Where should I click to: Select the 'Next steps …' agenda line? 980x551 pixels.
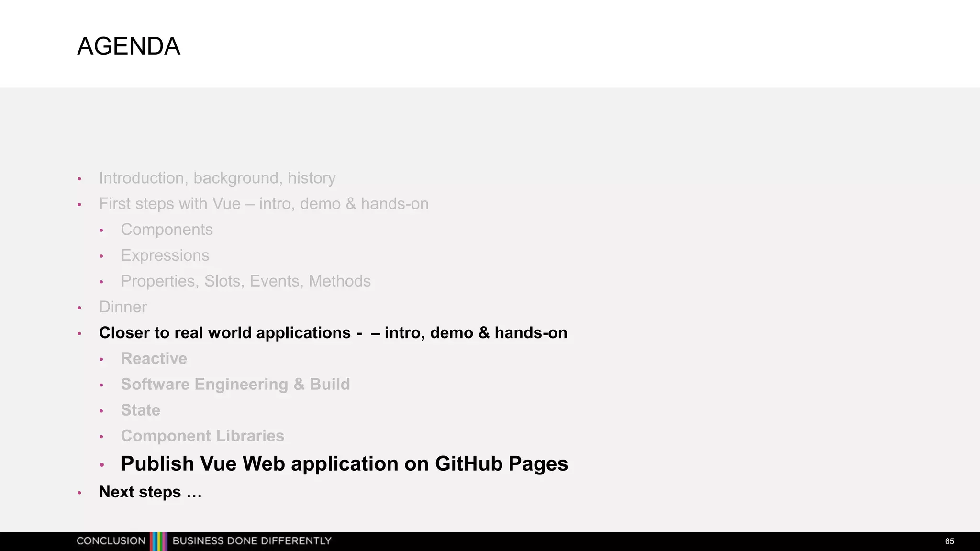150,492
